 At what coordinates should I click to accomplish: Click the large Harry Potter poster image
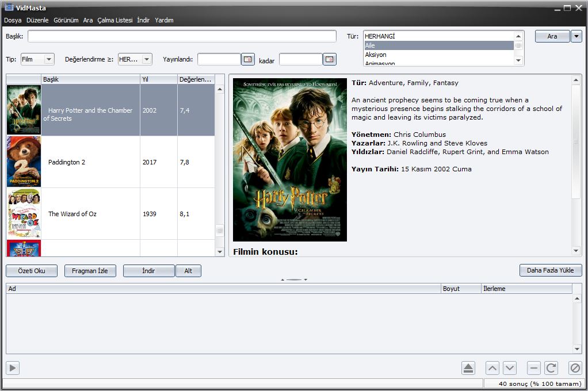290,160
